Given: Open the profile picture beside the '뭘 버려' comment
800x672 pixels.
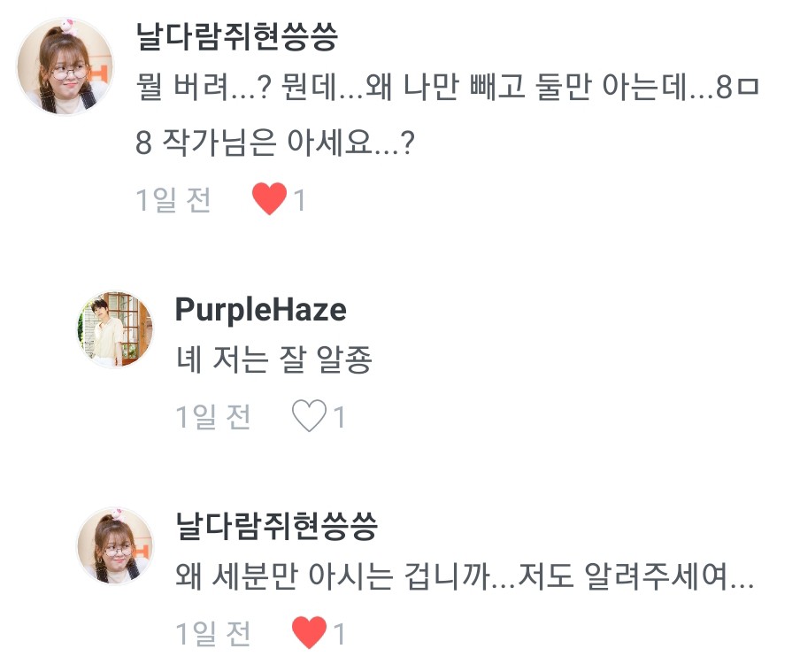Looking at the screenshot, I should click(66, 66).
